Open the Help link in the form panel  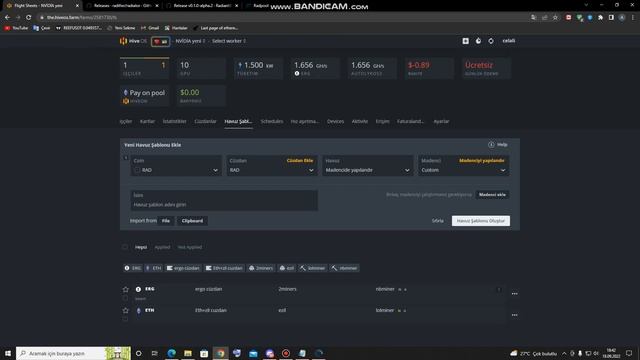498,144
